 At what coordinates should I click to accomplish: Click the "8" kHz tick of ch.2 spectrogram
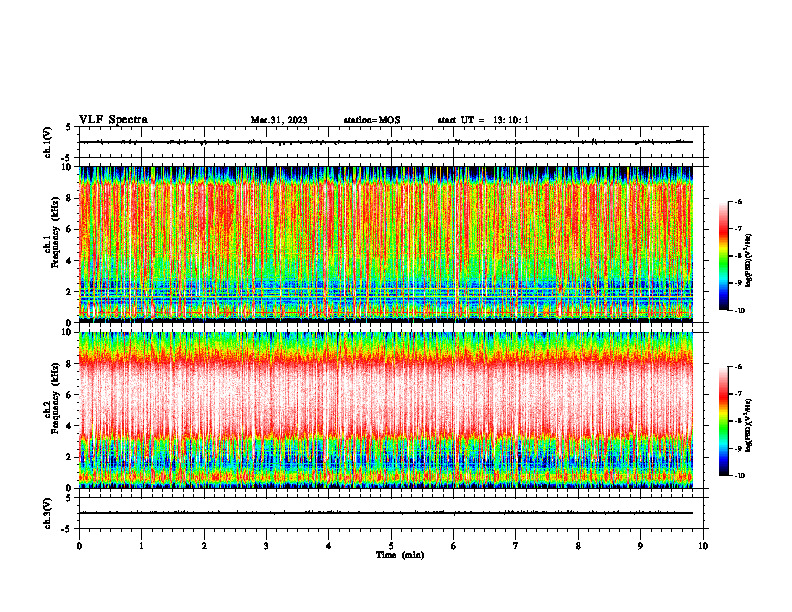pos(70,364)
